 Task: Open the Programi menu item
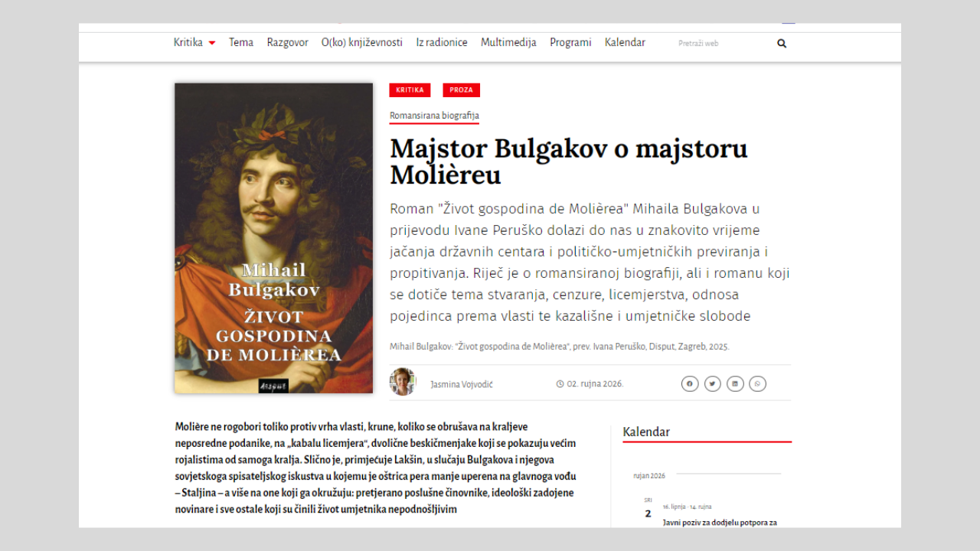(570, 43)
